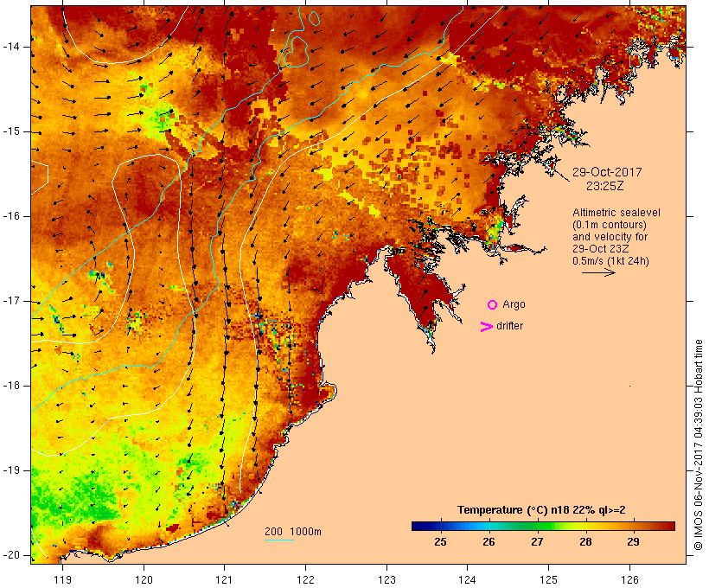Click the color bar label '28'
The height and width of the screenshot is (588, 709).
point(585,542)
